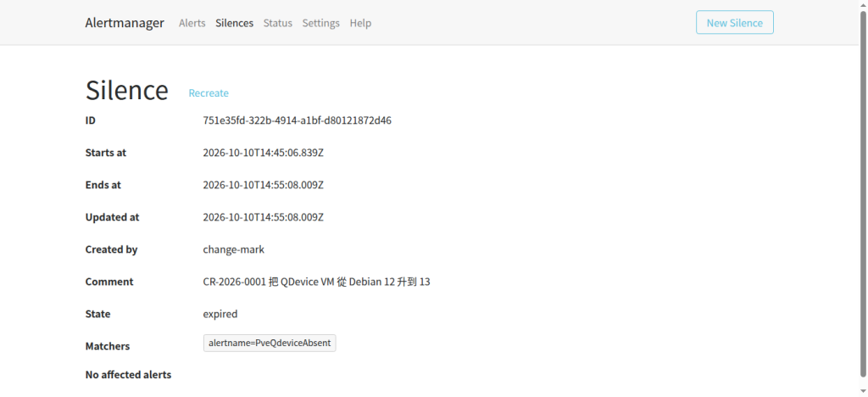
Task: Click the Created by field label
Action: click(x=111, y=249)
